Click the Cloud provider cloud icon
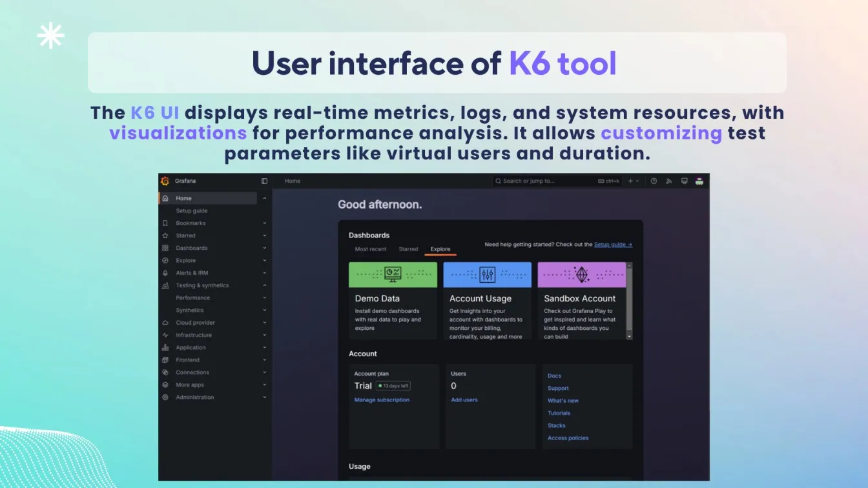868x488 pixels. click(165, 323)
